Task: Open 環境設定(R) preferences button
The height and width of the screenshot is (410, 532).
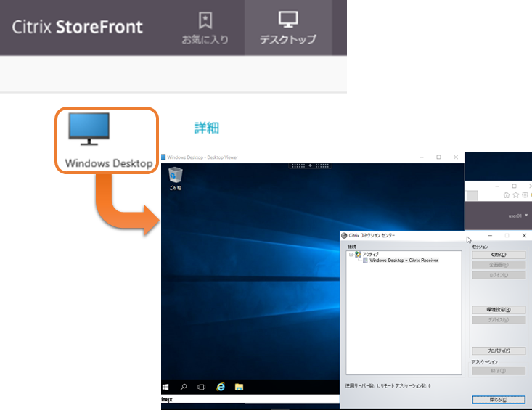Action: click(499, 310)
